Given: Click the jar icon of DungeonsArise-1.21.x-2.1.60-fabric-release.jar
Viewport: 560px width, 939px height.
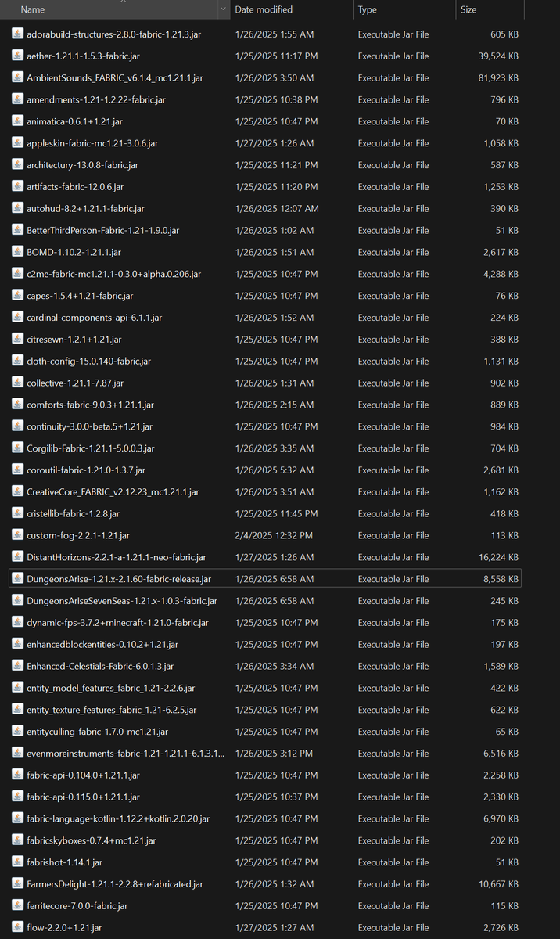Looking at the screenshot, I should point(18,579).
